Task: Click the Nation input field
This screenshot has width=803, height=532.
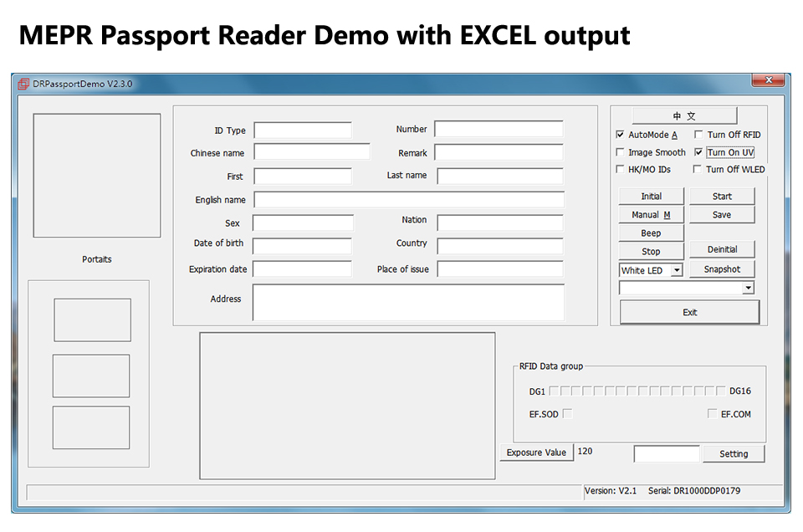Action: tap(500, 223)
